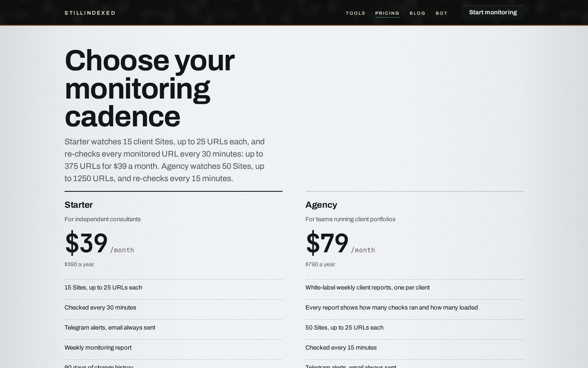Click the intro paragraph about Starter watches

click(x=165, y=160)
